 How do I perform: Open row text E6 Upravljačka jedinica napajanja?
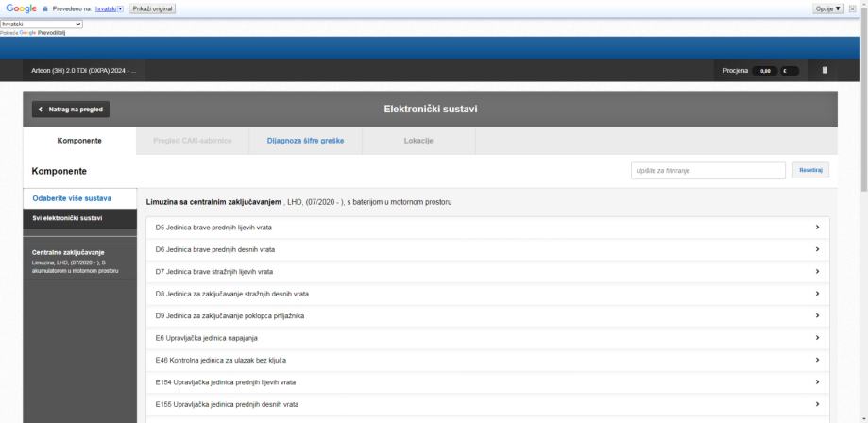[207, 338]
